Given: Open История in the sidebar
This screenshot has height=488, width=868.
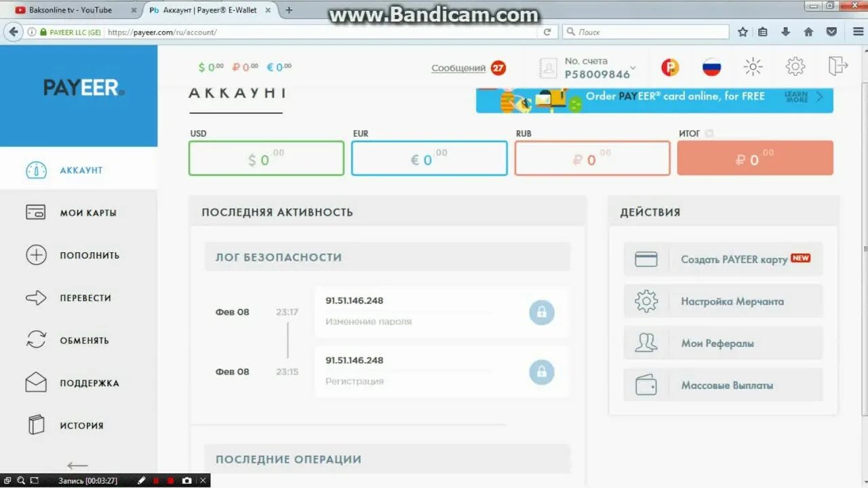Looking at the screenshot, I should pos(79,426).
